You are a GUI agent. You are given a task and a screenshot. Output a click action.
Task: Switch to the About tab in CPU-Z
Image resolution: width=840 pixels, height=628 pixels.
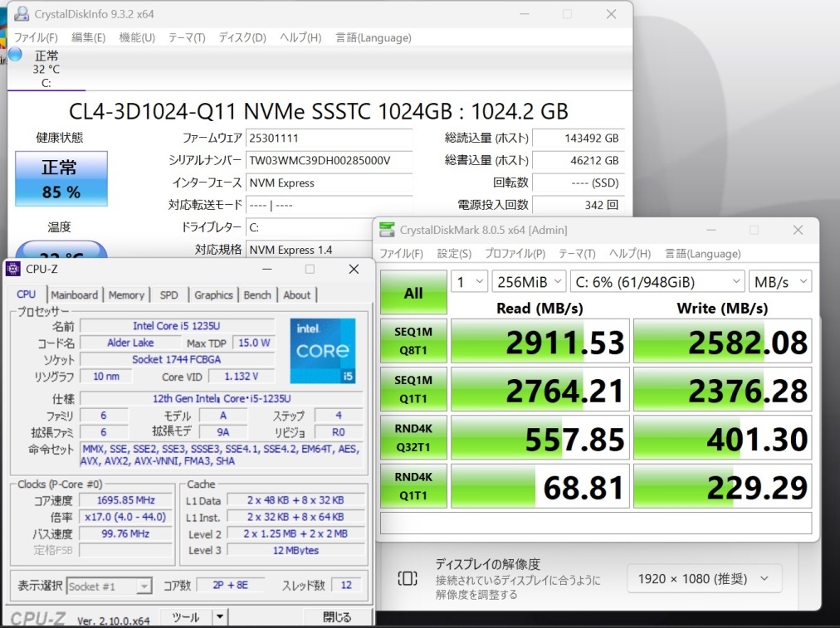pos(297,295)
